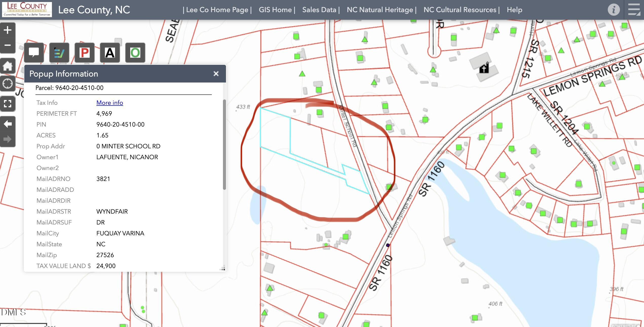The height and width of the screenshot is (327, 644).
Task: Open the GIS Home link
Action: 275,10
